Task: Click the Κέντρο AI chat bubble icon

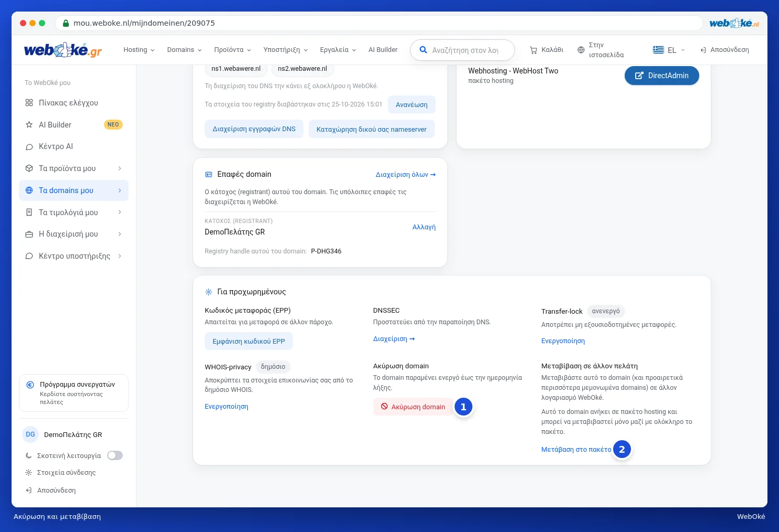Action: tap(29, 147)
